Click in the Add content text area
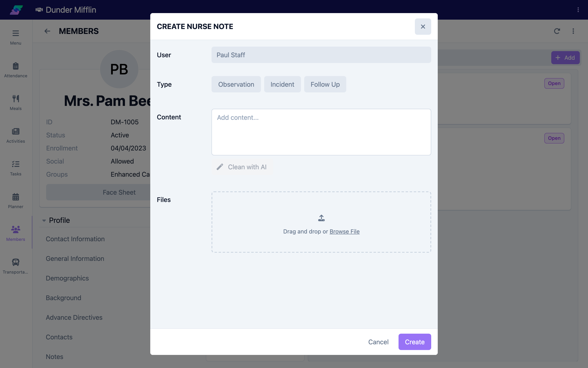 coord(321,132)
